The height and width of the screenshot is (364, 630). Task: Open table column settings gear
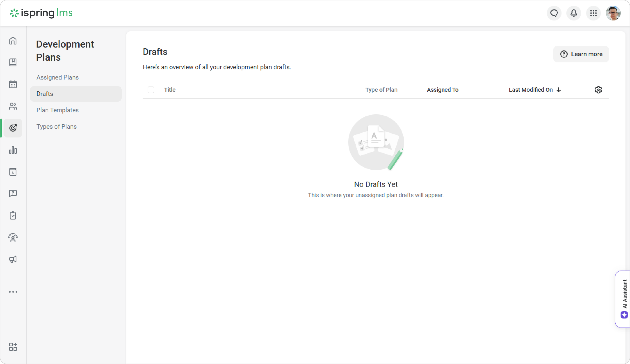coord(598,90)
